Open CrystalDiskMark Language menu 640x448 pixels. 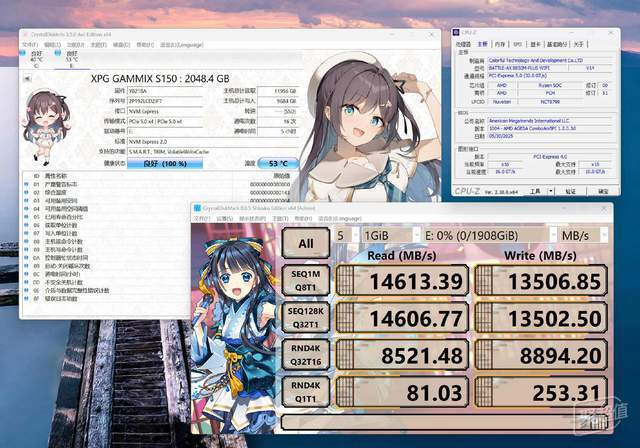tap(340, 219)
